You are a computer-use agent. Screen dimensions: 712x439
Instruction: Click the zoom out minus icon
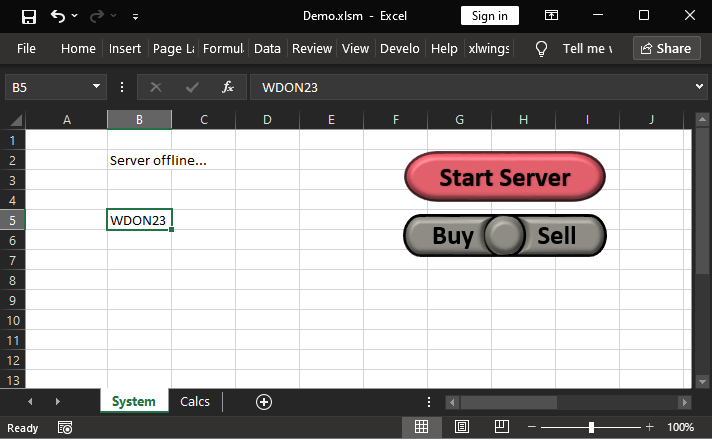(x=532, y=427)
